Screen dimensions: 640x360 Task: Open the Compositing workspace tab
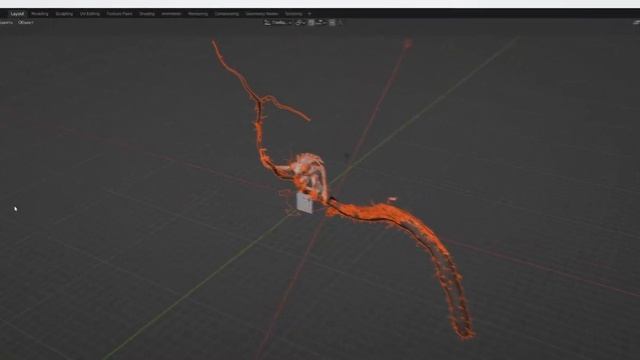(x=227, y=14)
